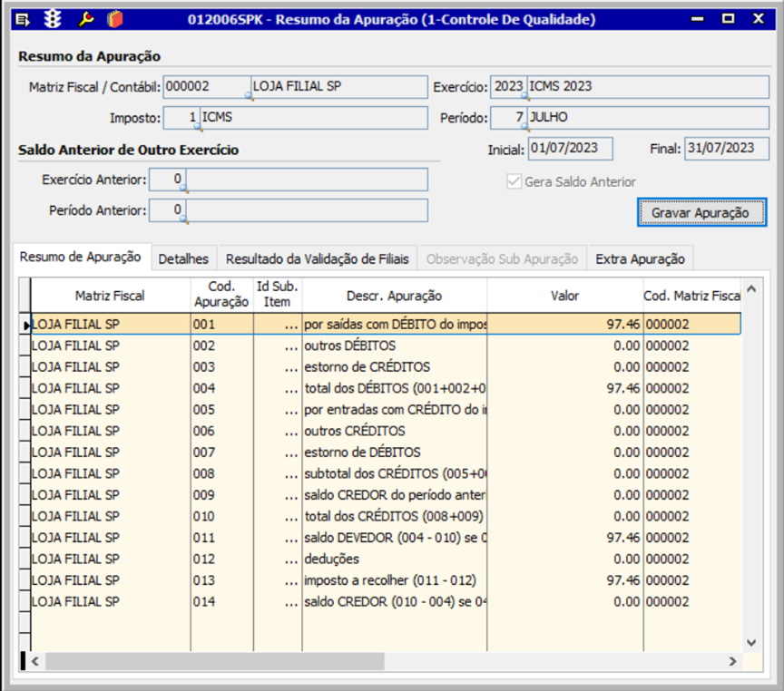Click lookup icon under Exercício 2023 field
784x691 pixels.
coord(524,97)
